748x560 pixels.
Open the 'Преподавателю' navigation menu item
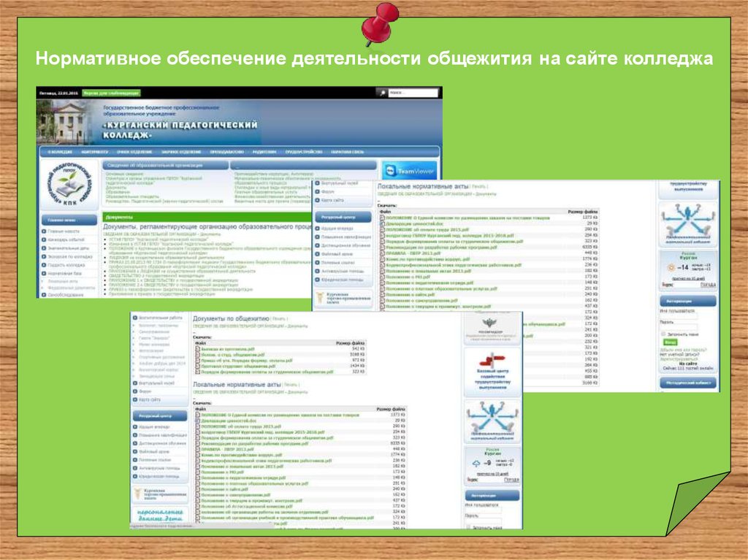(x=226, y=152)
